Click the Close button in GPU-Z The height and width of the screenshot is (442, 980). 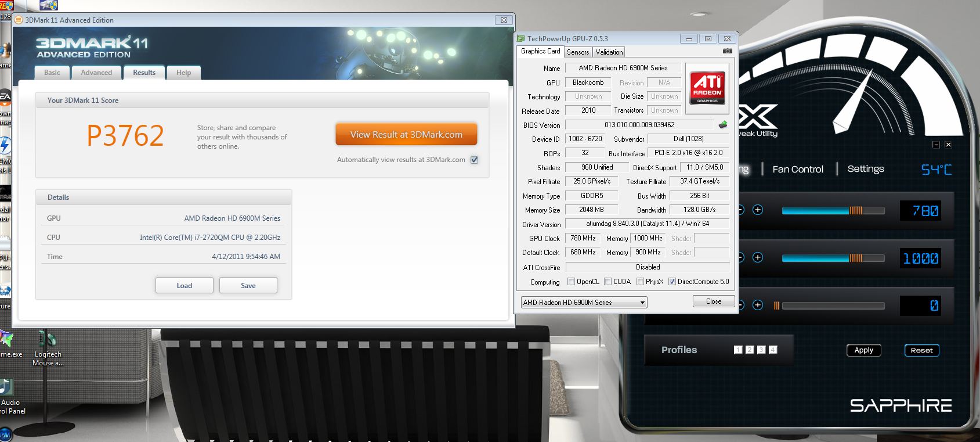714,301
